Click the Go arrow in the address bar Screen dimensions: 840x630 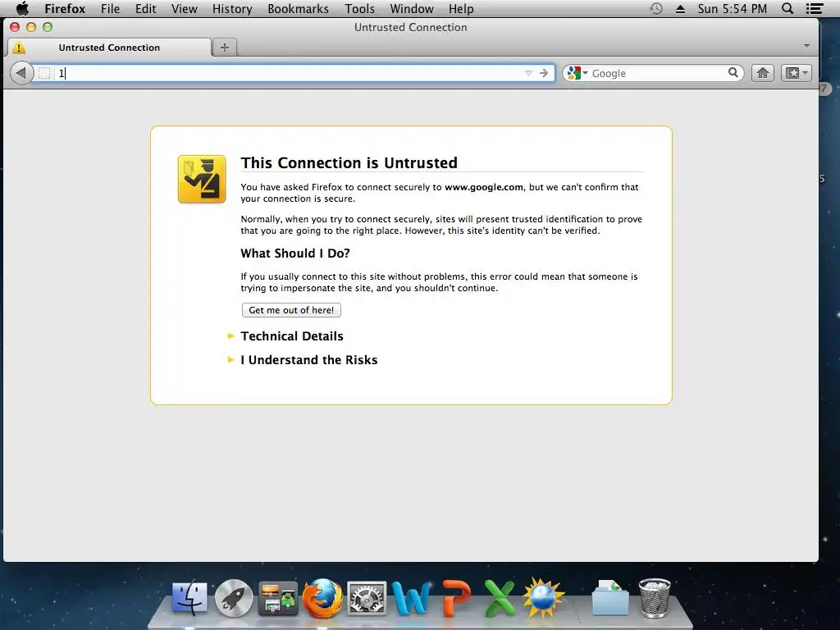tap(544, 73)
